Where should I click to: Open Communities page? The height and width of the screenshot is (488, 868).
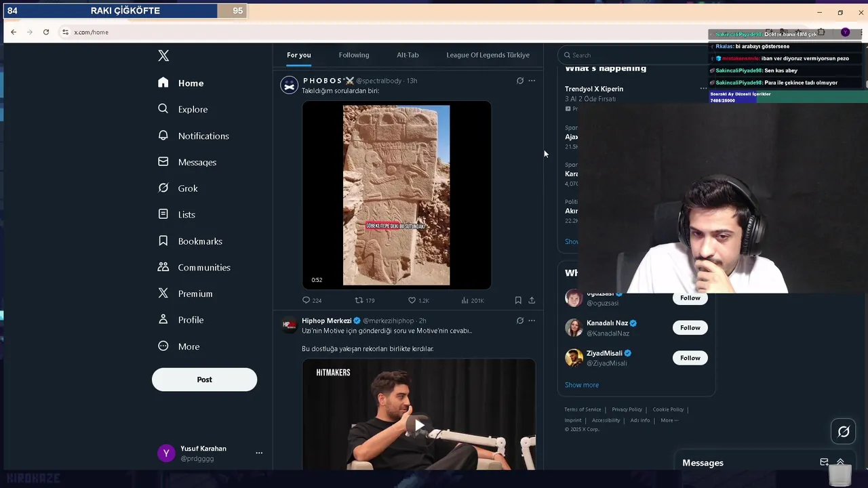click(x=194, y=267)
